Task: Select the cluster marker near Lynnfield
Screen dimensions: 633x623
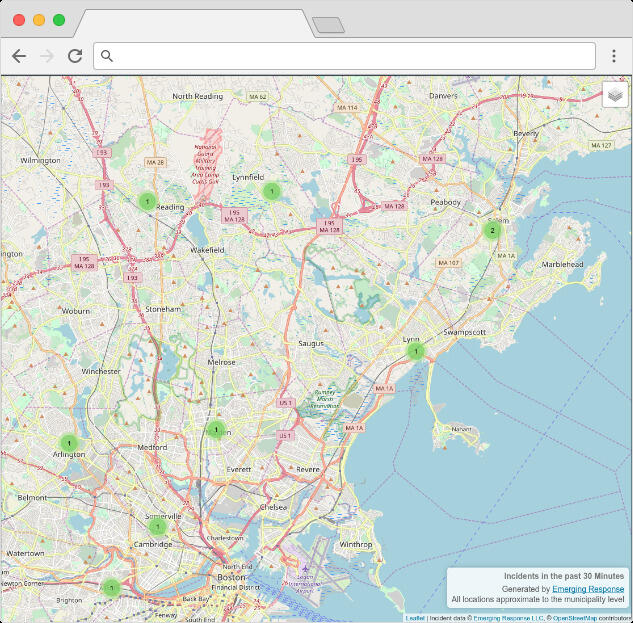Action: click(270, 191)
